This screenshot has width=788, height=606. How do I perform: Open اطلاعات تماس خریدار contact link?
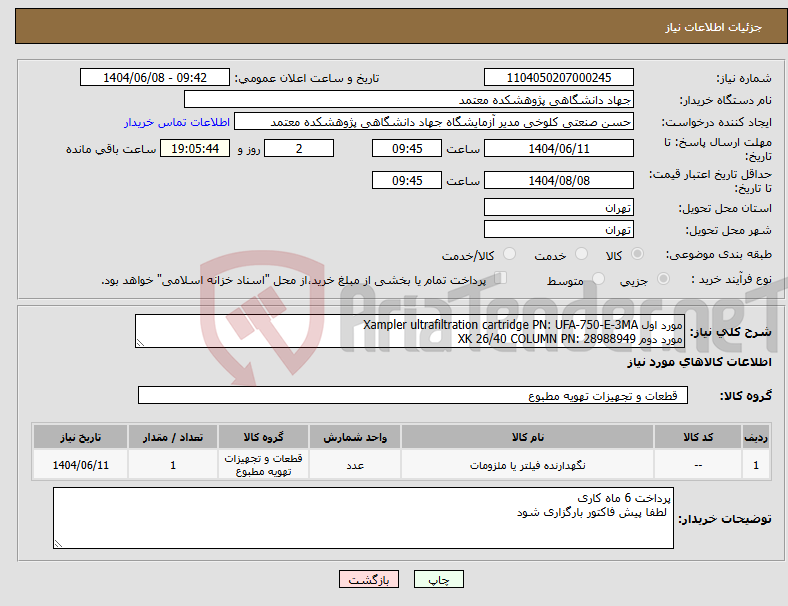(x=177, y=122)
